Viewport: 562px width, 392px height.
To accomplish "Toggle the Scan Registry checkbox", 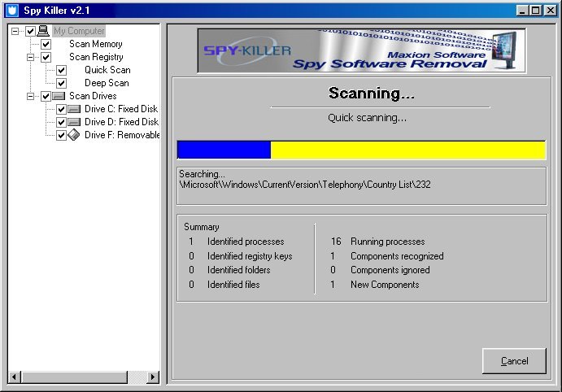I will point(46,57).
